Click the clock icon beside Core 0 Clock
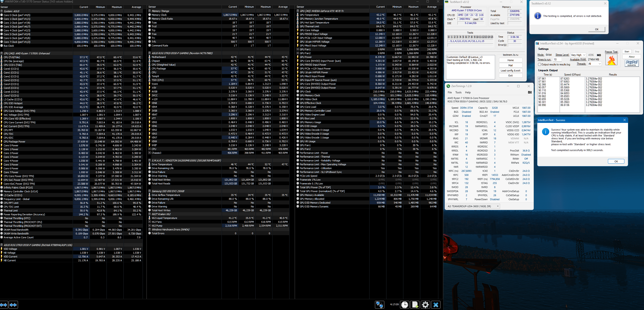The image size is (644, 310). 2,15
